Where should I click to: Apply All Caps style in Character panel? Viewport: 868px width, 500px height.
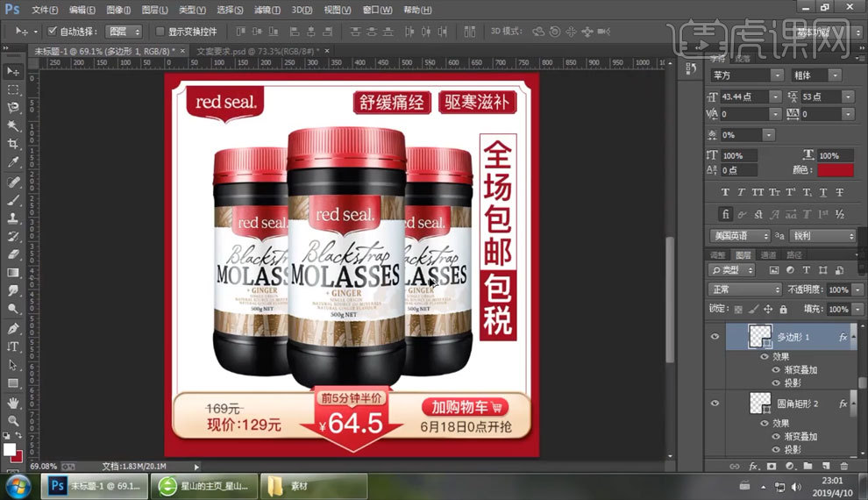758,192
